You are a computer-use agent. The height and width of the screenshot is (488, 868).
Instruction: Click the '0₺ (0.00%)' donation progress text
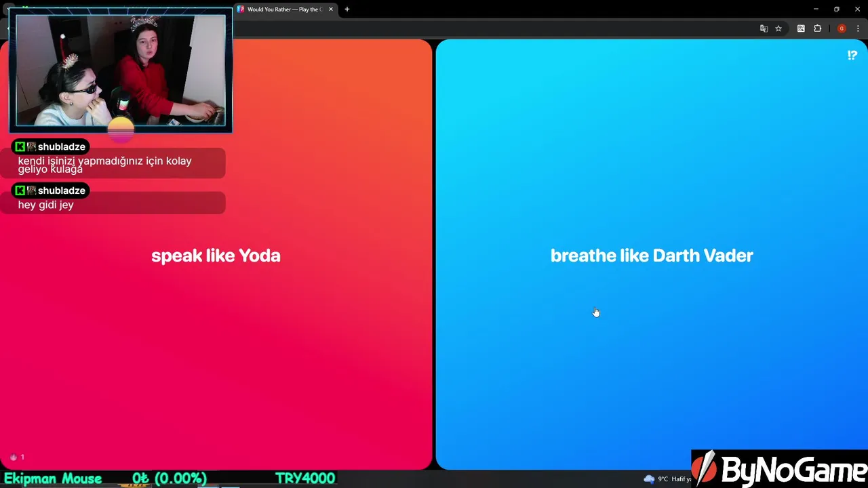(170, 479)
